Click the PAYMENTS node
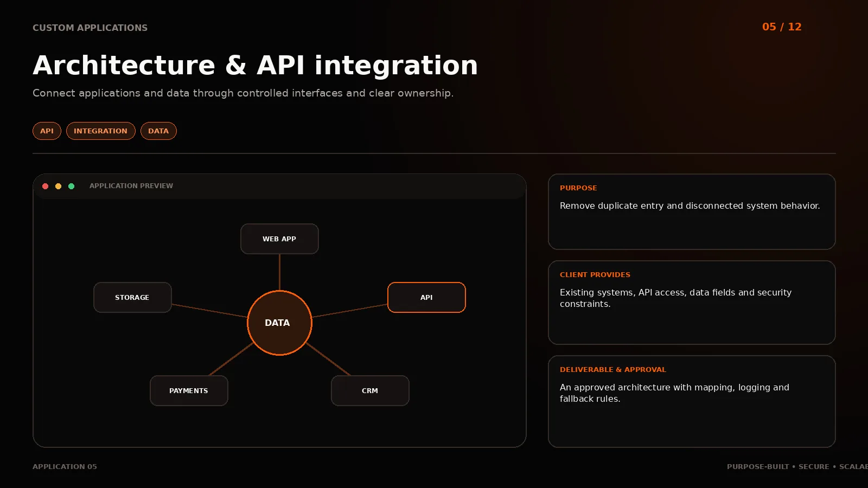This screenshot has width=868, height=488. [189, 390]
